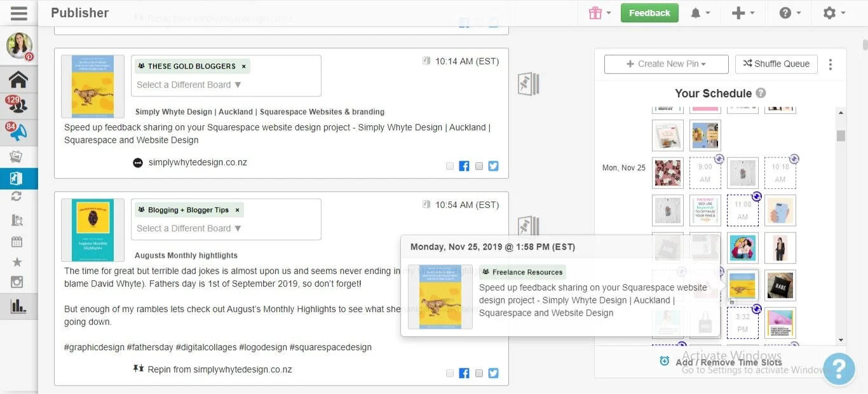Screen dimensions: 868x394
Task: Click the board list icon beside 10:54 AM pin
Action: click(x=529, y=226)
